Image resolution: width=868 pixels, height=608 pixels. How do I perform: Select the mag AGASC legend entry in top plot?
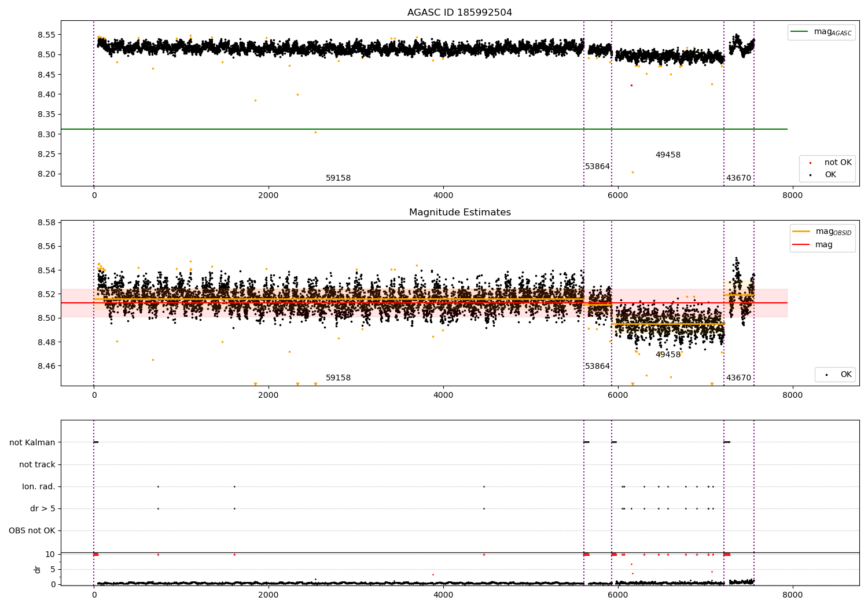[x=822, y=32]
